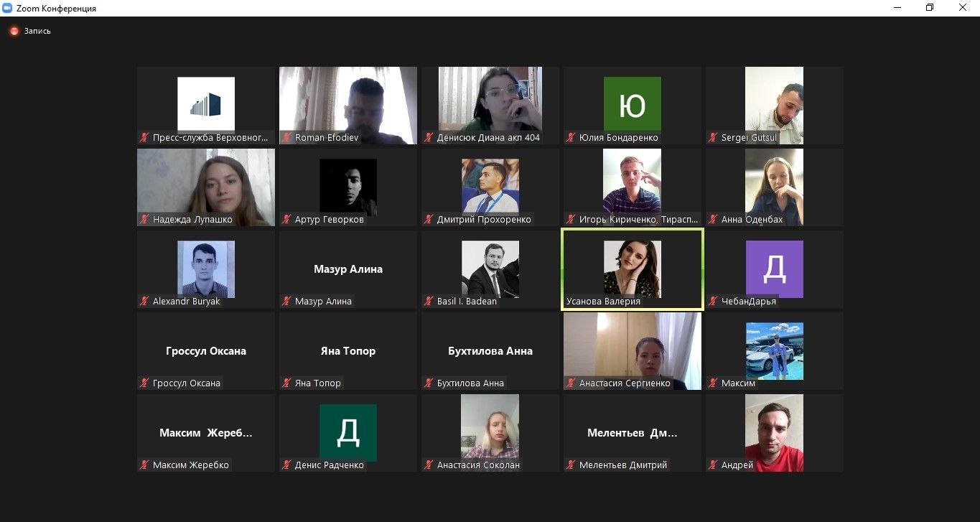Click muted mic icon beside Roman Efodiev
The height and width of the screenshot is (522, 980).
pyautogui.click(x=286, y=137)
